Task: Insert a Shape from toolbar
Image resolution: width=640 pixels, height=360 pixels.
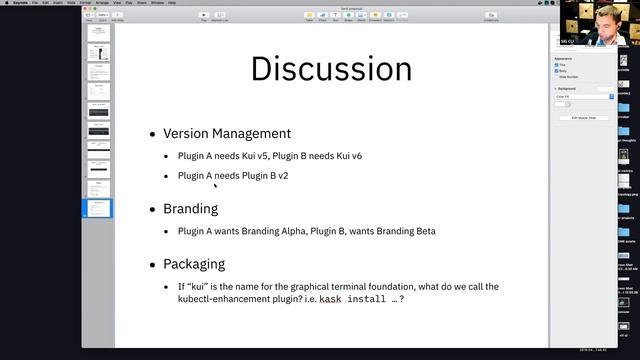Action: [348, 15]
